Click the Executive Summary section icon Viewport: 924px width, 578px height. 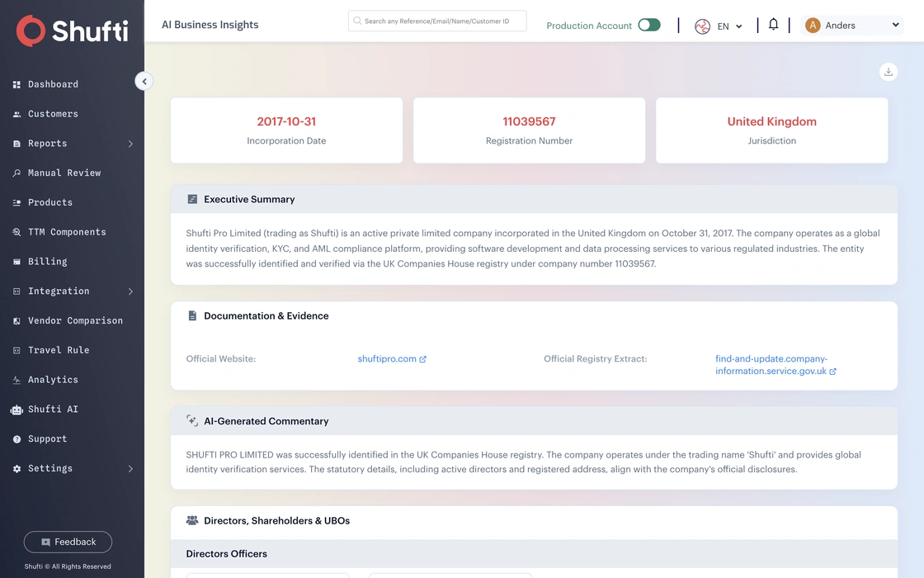pos(192,199)
